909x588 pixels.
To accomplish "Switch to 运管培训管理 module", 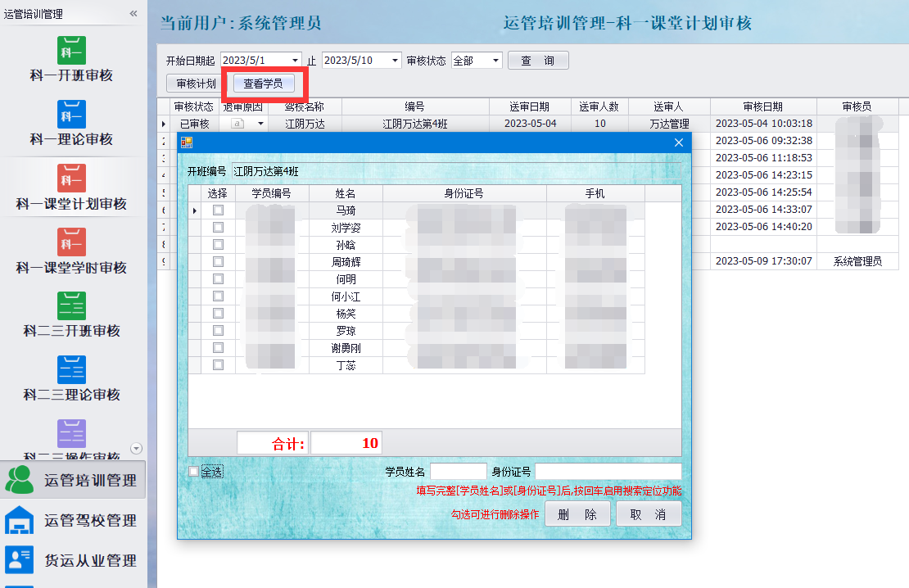I will (x=72, y=481).
